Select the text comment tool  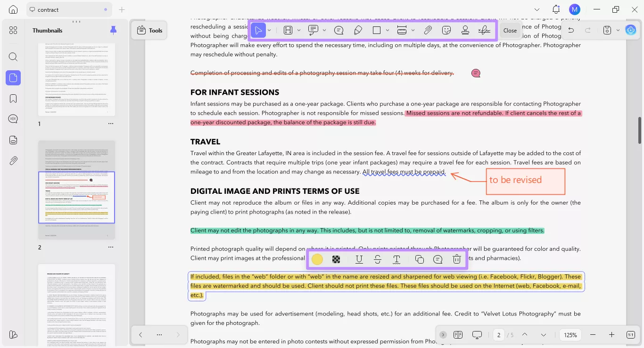tap(313, 30)
